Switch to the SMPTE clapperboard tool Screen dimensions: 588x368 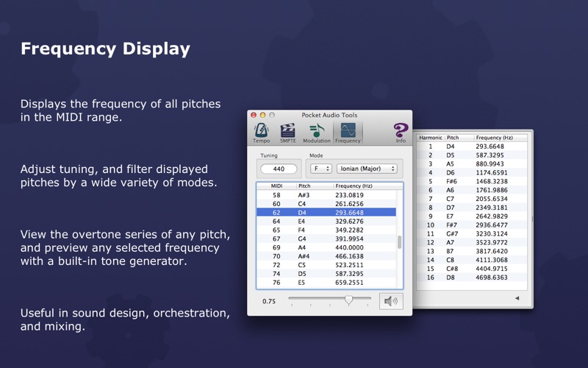click(288, 132)
